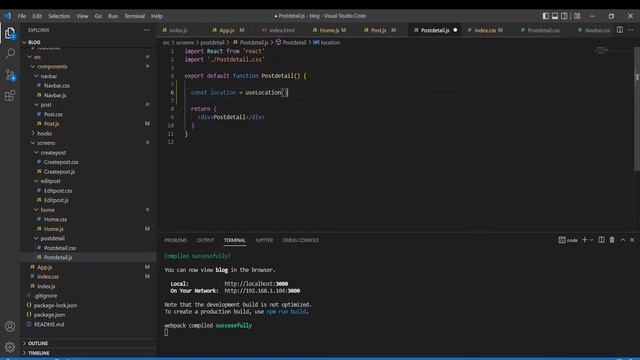Open the Source Control view
Image resolution: width=640 pixels, height=360 pixels.
10,75
